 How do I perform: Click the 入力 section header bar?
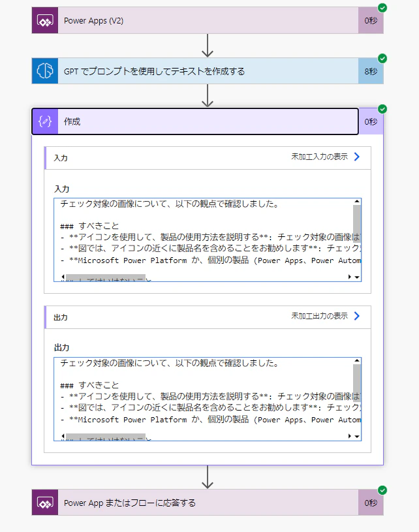208,158
